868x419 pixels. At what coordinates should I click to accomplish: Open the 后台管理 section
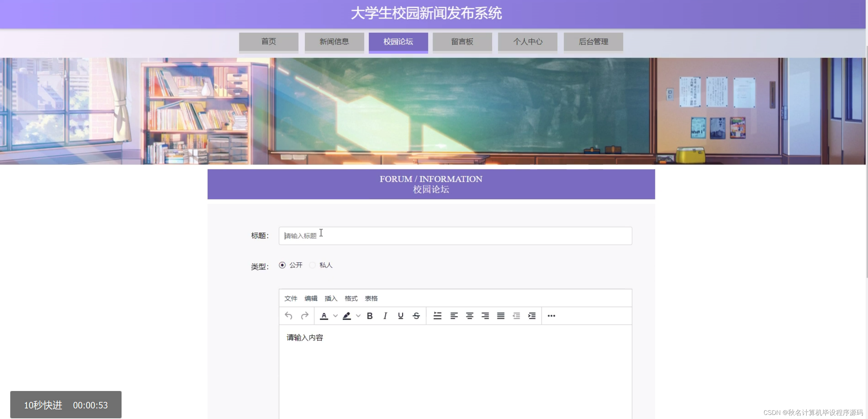tap(593, 41)
